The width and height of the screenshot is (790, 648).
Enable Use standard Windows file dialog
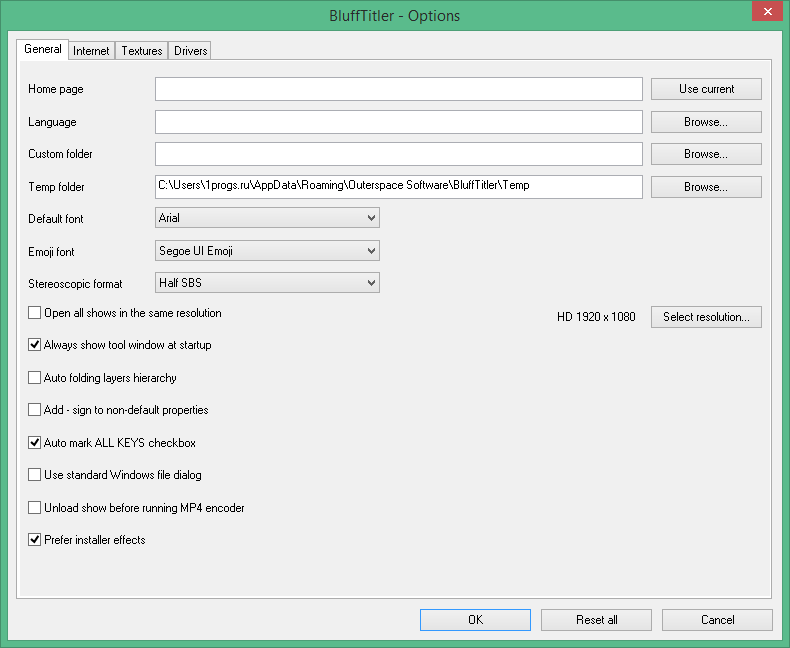(x=35, y=475)
